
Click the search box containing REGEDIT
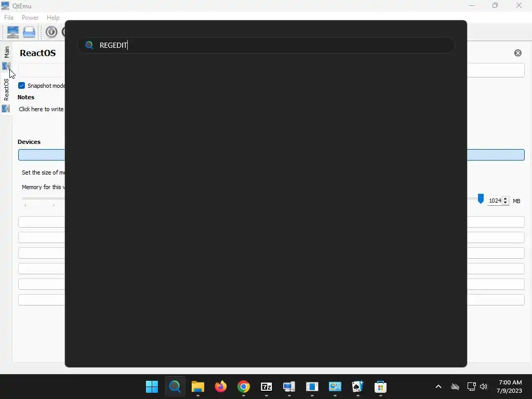265,45
